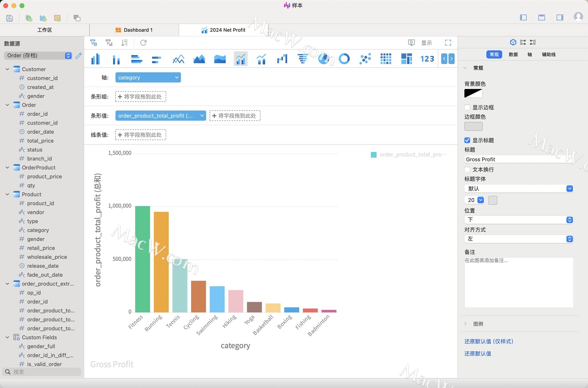Select the 2024 Net Profit tab
Screen dimensions: 588x388
(224, 30)
